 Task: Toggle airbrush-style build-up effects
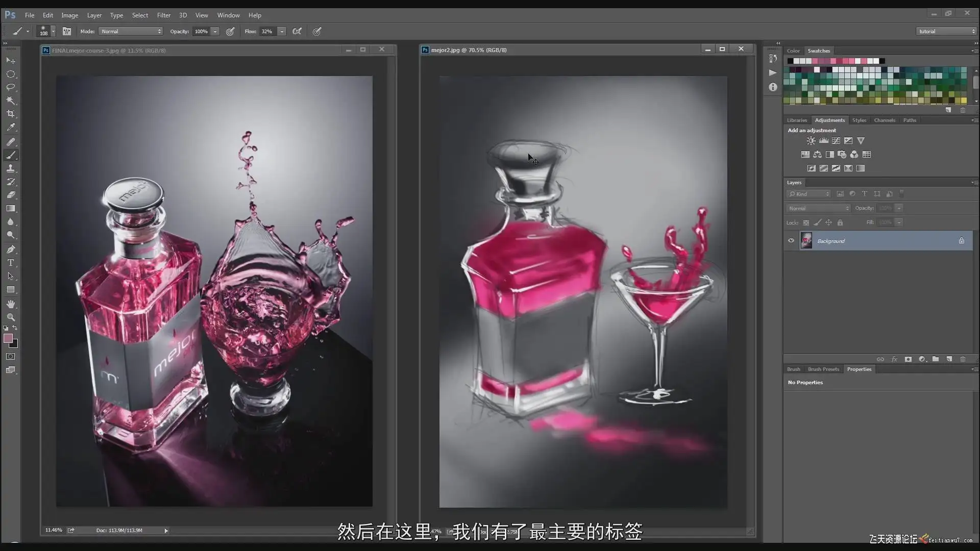tap(297, 32)
